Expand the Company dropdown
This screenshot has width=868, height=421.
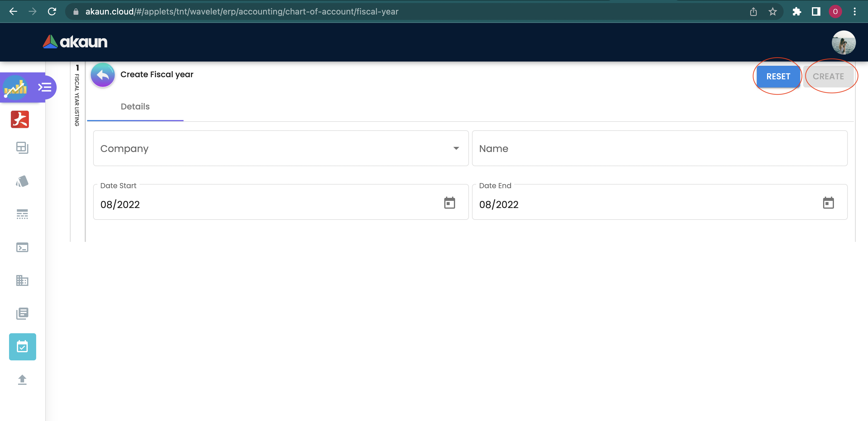pos(280,148)
